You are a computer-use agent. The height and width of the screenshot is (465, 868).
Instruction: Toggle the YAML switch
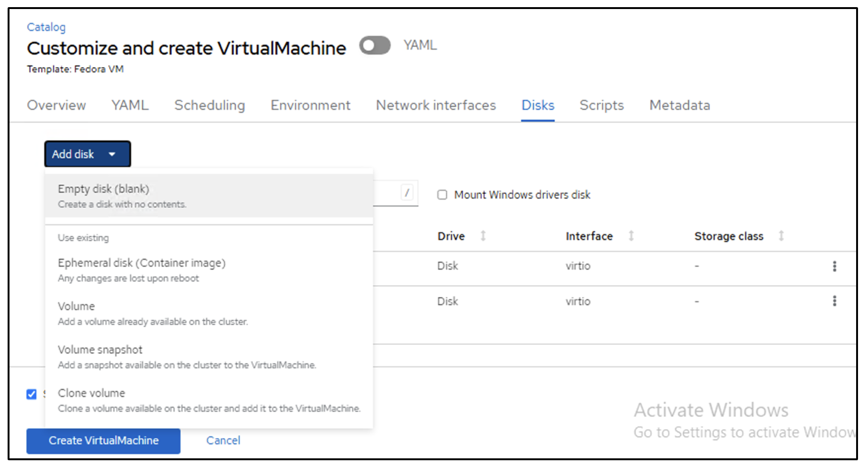[375, 46]
